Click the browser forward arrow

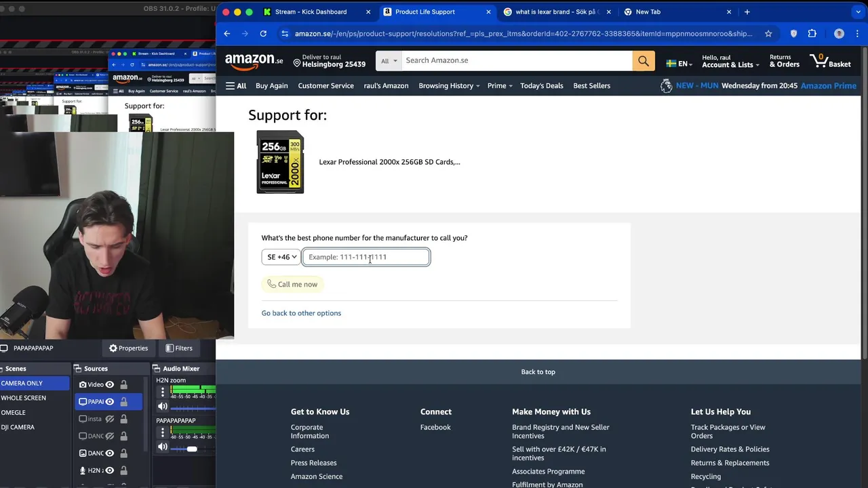(245, 33)
